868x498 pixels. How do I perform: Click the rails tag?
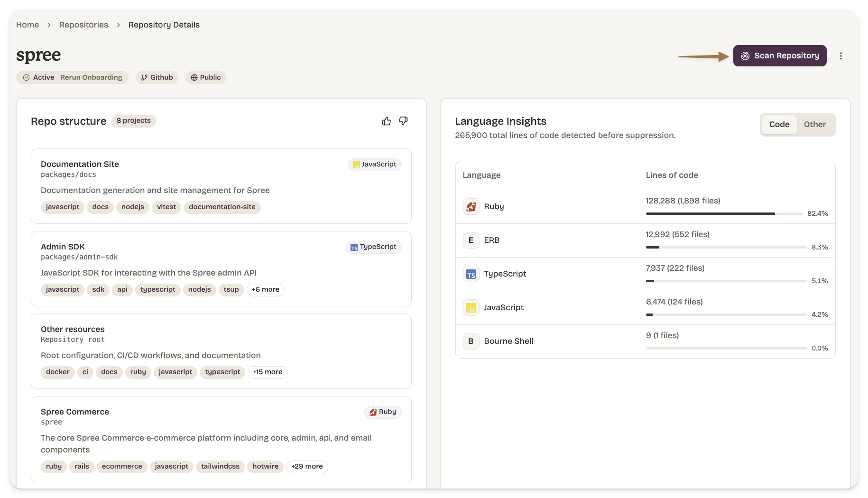coord(82,467)
